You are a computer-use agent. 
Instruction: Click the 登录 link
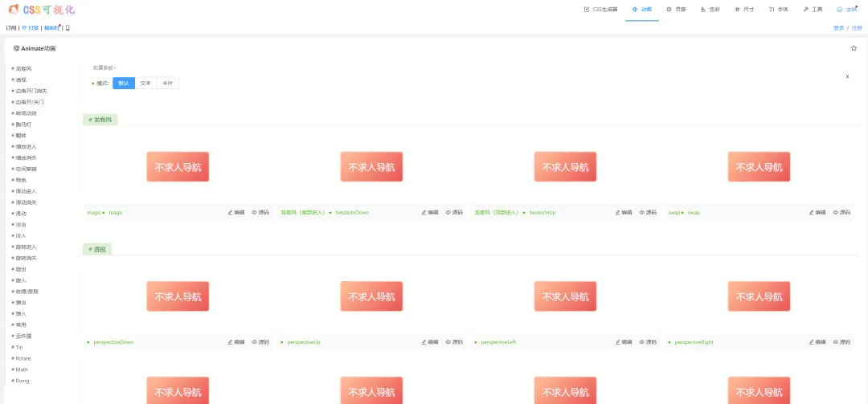838,27
